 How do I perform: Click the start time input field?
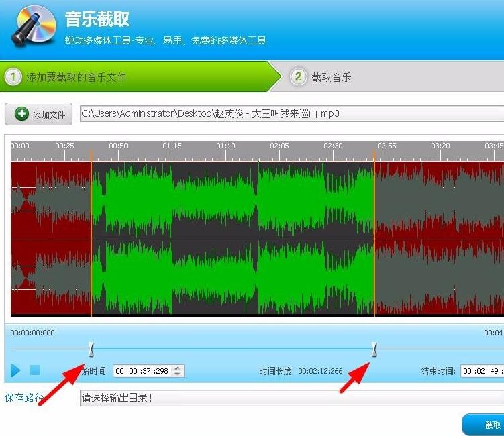click(142, 371)
